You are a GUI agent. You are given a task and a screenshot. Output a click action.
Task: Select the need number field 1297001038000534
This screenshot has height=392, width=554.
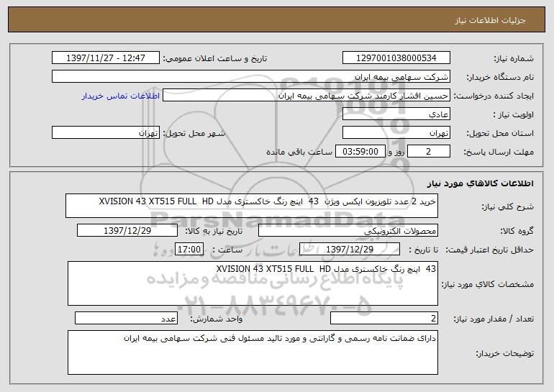pyautogui.click(x=396, y=58)
